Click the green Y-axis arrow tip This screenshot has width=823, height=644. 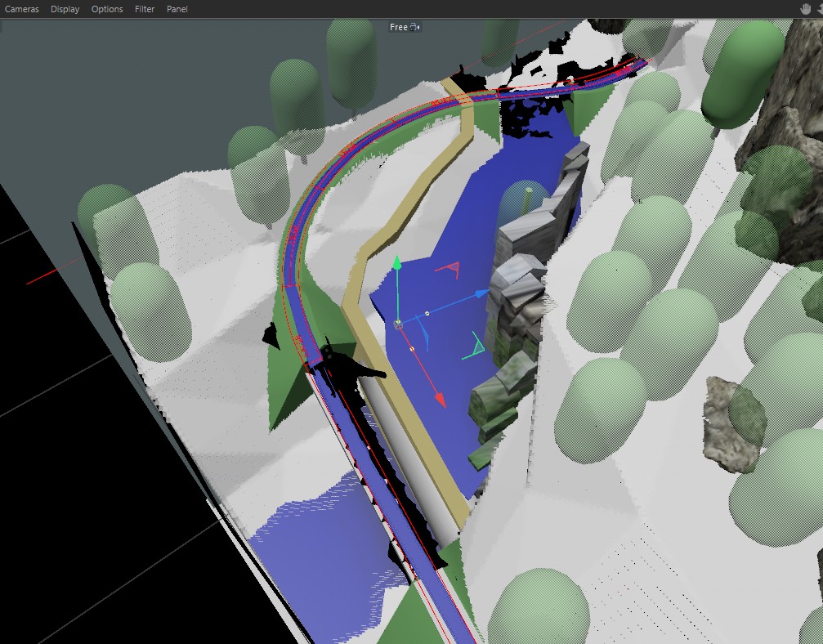tap(396, 263)
